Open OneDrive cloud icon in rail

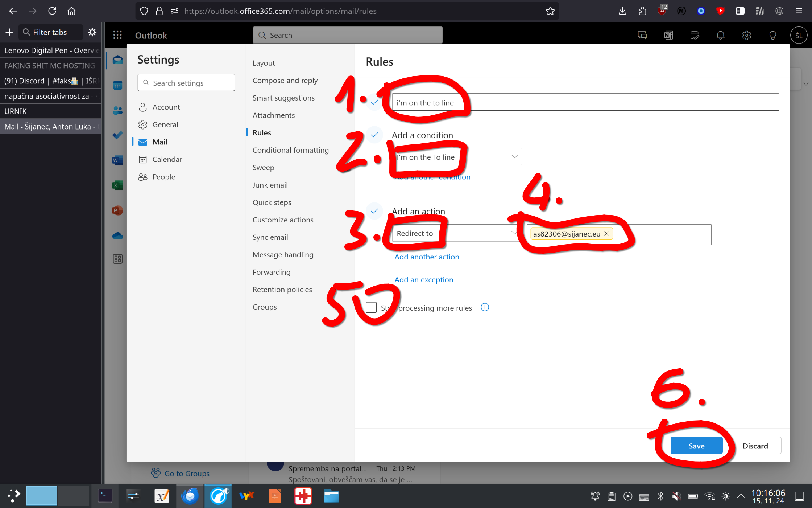[117, 236]
